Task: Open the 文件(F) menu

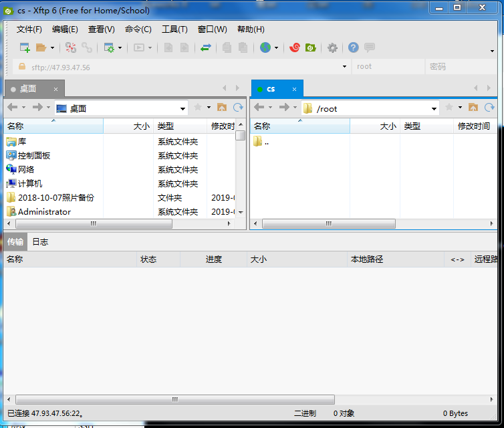Action: point(29,29)
